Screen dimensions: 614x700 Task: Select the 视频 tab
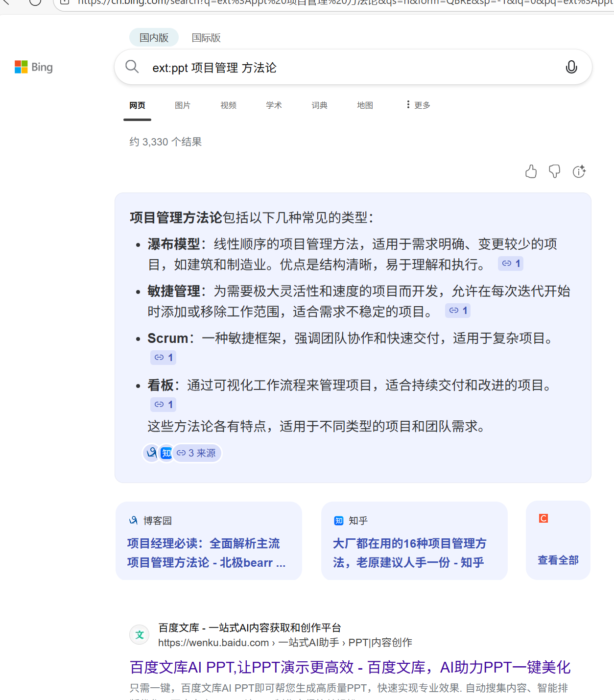click(x=228, y=105)
